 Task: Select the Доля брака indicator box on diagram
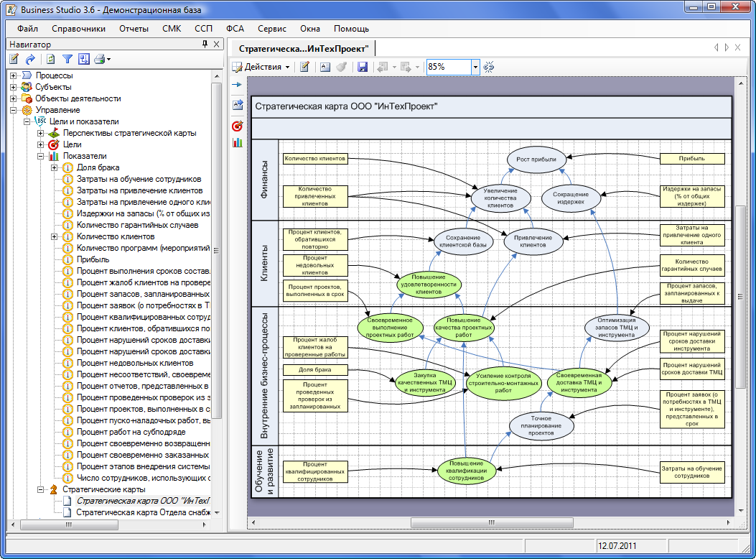pos(315,370)
